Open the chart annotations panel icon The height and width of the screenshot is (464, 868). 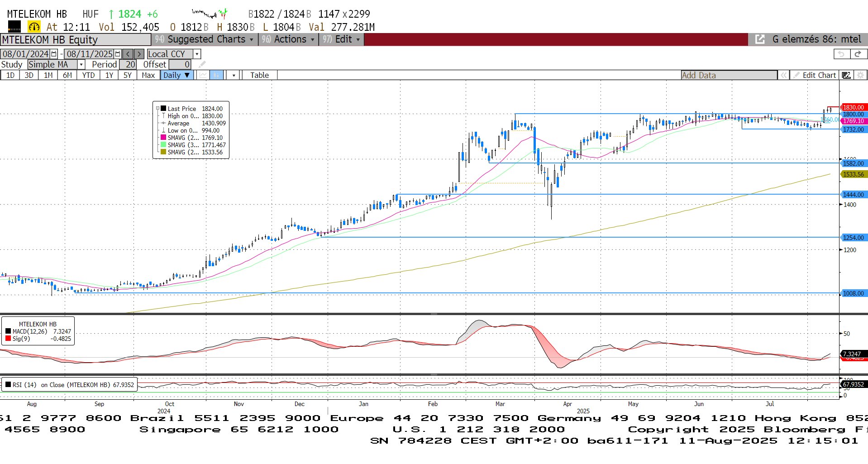pyautogui.click(x=846, y=75)
